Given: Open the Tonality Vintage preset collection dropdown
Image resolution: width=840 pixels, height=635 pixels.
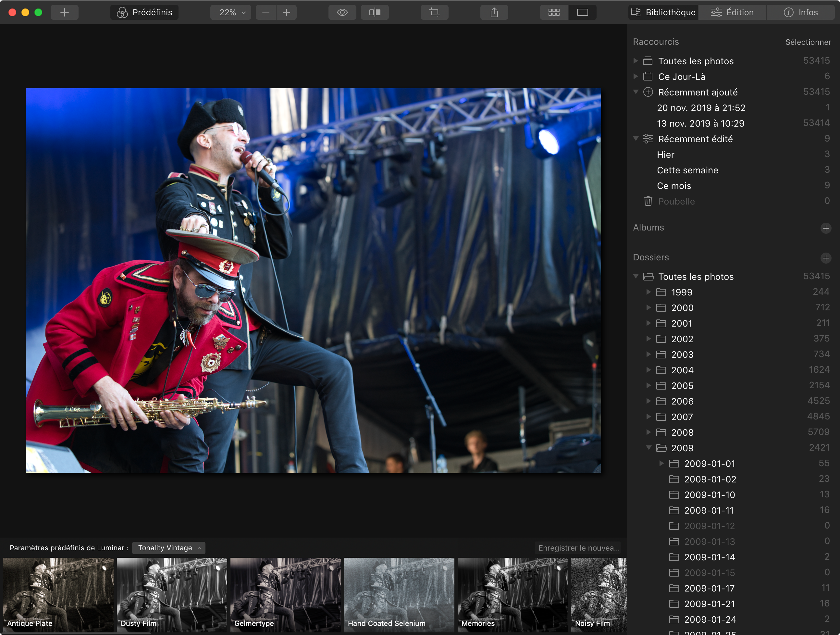Looking at the screenshot, I should pyautogui.click(x=168, y=548).
